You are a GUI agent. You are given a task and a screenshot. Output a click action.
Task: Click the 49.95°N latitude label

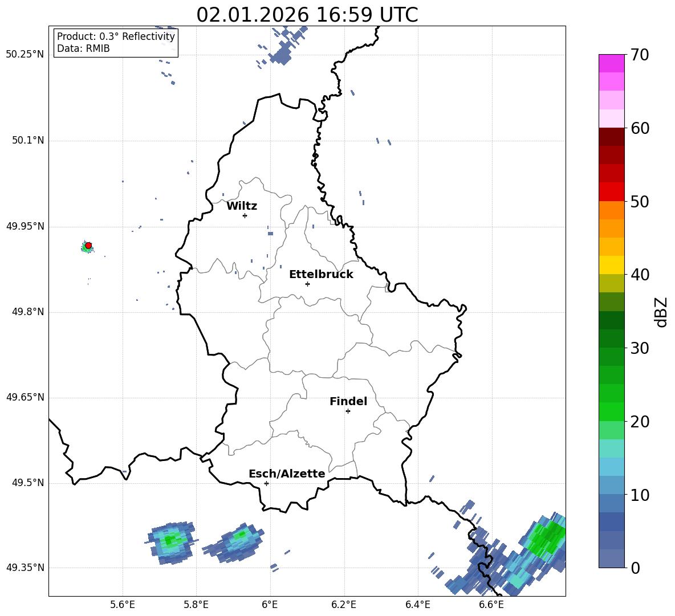pyautogui.click(x=25, y=226)
